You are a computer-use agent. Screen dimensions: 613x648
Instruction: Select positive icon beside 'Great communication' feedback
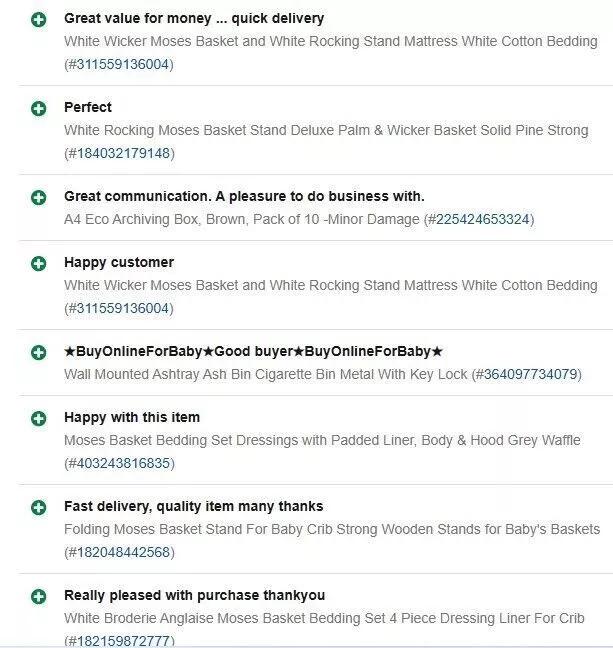click(x=39, y=198)
